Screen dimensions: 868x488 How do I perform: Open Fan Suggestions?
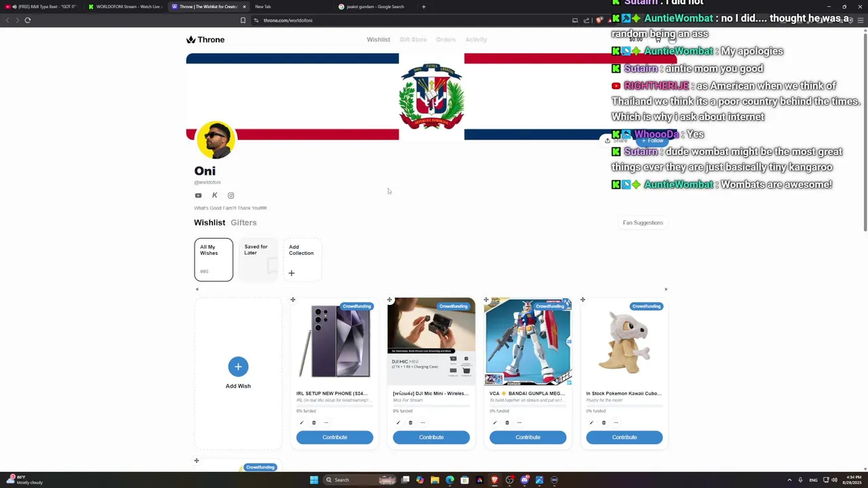(643, 223)
